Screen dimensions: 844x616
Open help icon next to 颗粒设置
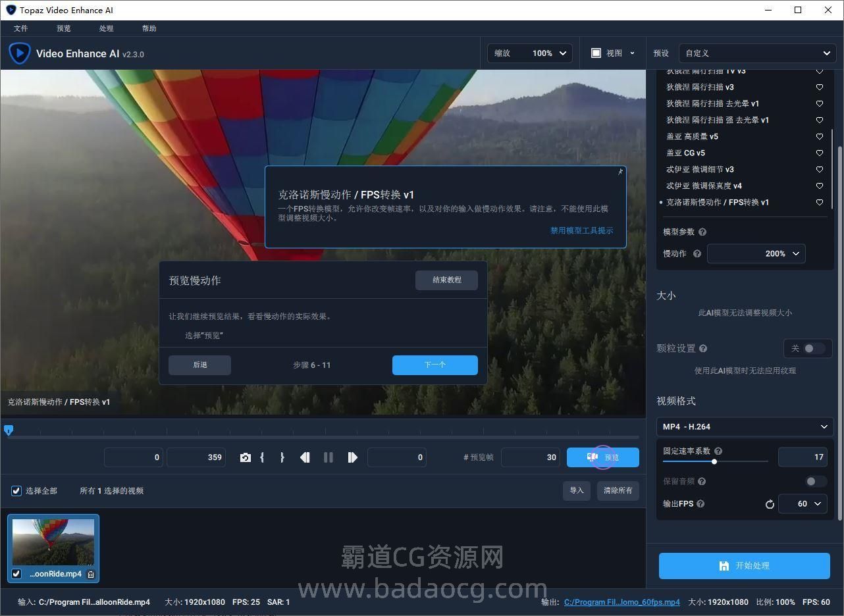coord(703,348)
